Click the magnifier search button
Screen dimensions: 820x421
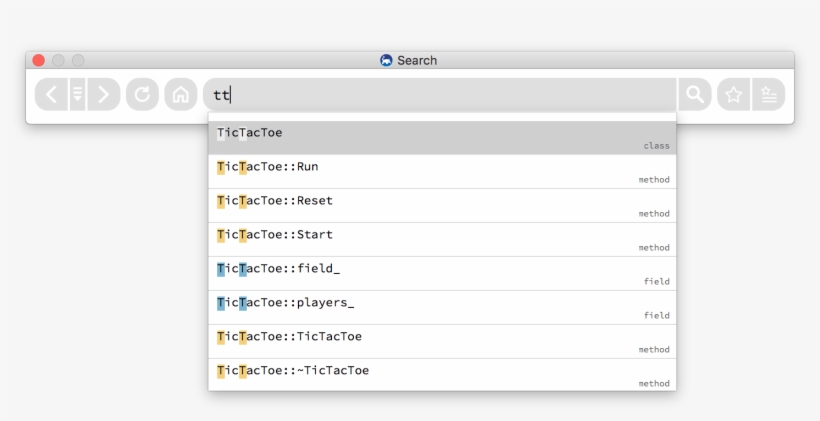pyautogui.click(x=695, y=95)
